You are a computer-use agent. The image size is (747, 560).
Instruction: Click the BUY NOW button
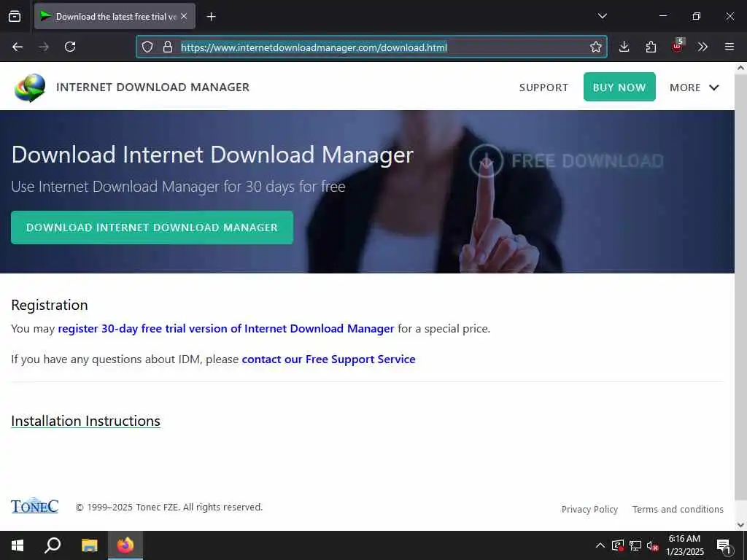click(x=619, y=87)
